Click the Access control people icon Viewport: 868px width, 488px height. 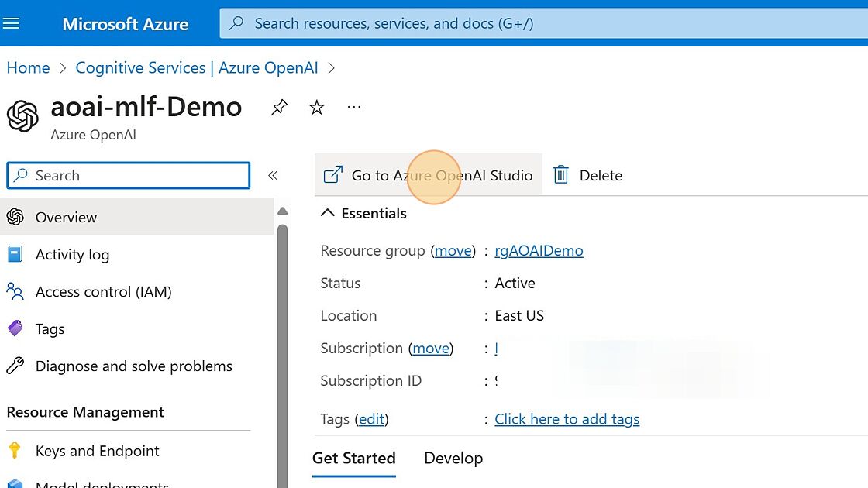15,291
